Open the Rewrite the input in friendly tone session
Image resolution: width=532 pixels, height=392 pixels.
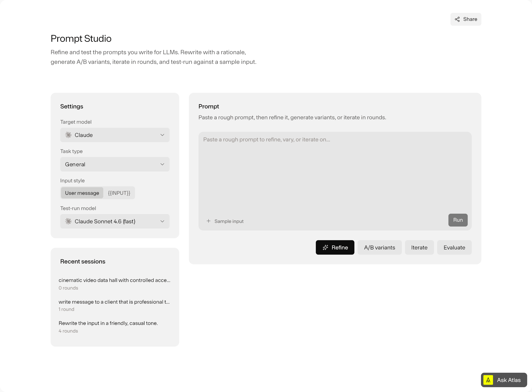(115, 327)
